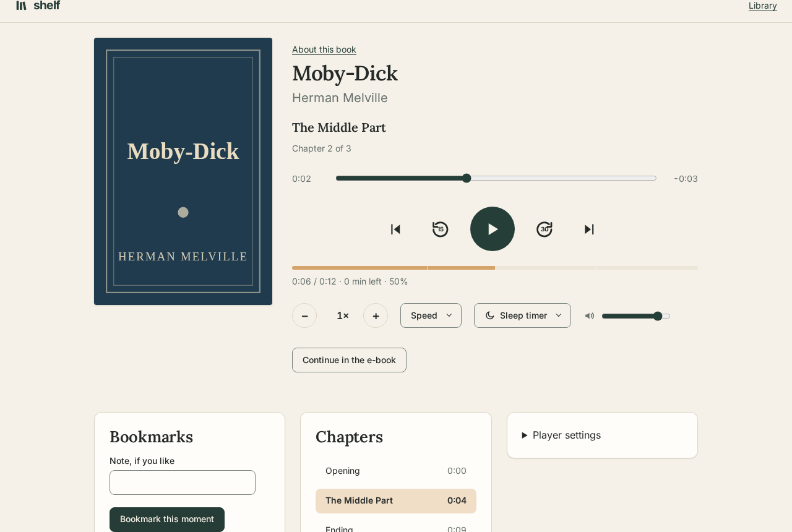Adjust the chapter position slider
The height and width of the screenshot is (532, 792).
coord(496,178)
